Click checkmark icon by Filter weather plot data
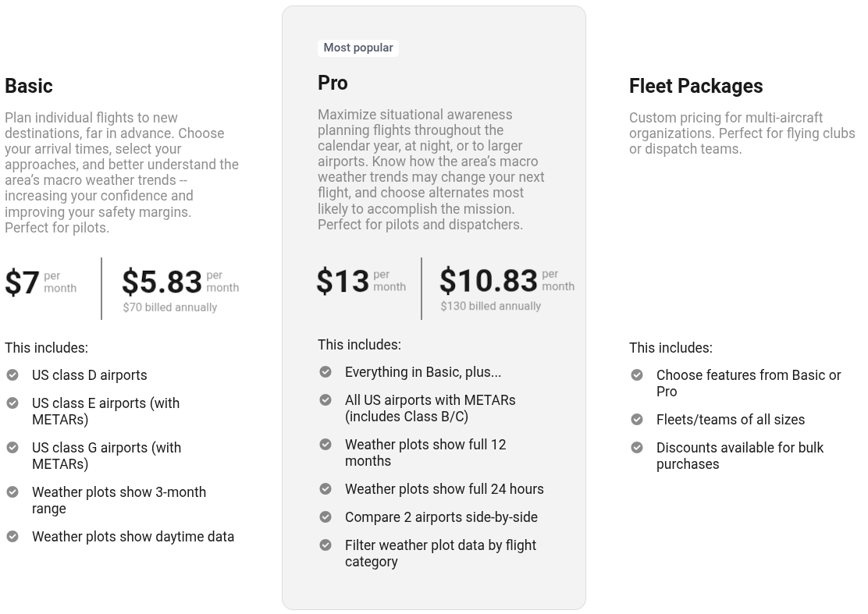The width and height of the screenshot is (868, 614). click(325, 545)
